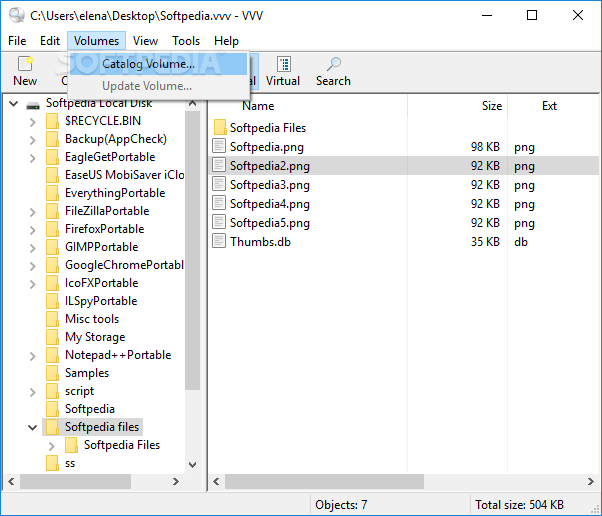Click Objects: 7 in status bar
Image resolution: width=602 pixels, height=516 pixels.
click(341, 504)
